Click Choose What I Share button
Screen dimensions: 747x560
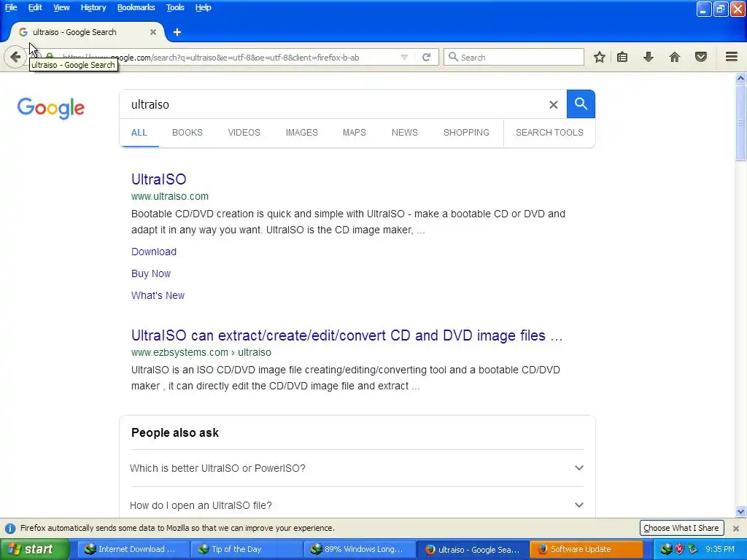[681, 528]
